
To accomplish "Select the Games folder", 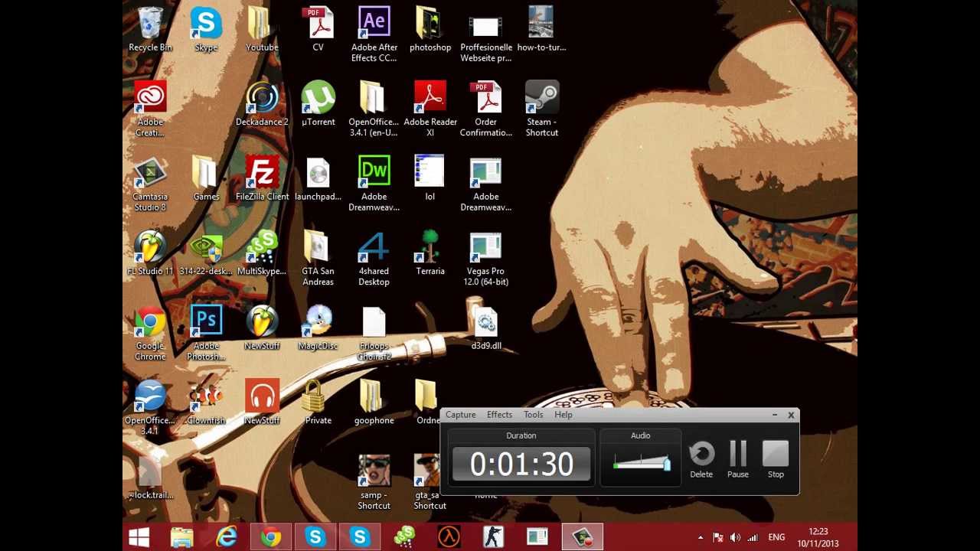I will (206, 178).
